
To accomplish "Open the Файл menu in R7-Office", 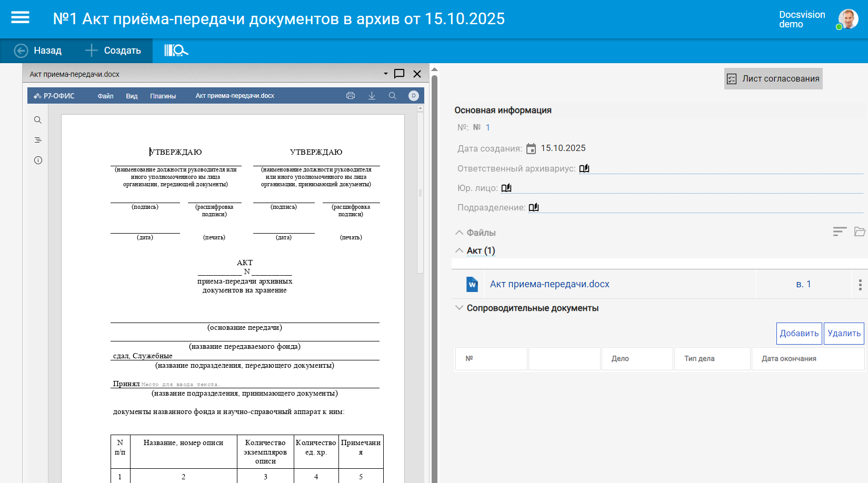I will tap(105, 96).
